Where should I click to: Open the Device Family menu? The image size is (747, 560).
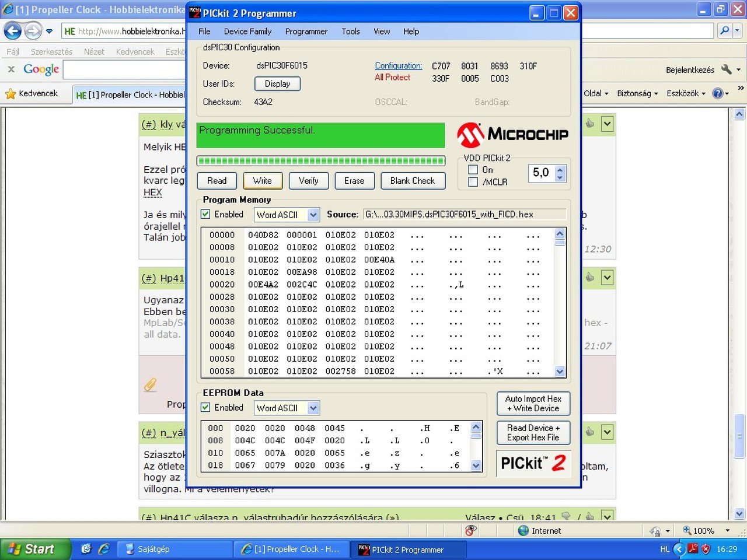pos(247,32)
